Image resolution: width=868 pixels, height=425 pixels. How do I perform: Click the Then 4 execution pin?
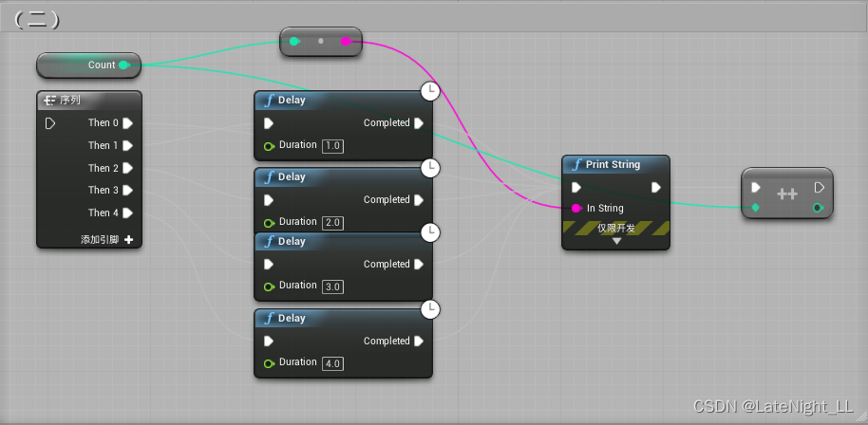(x=128, y=212)
